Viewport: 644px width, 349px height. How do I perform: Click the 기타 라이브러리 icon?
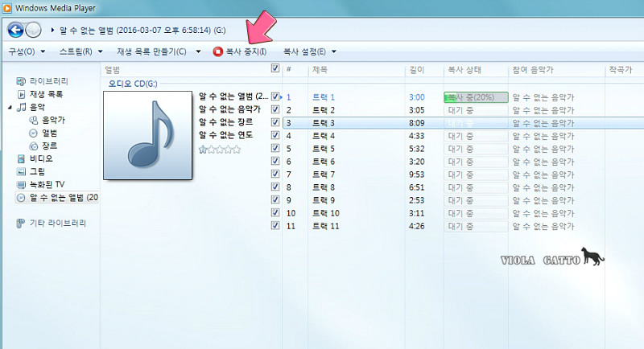[x=21, y=223]
